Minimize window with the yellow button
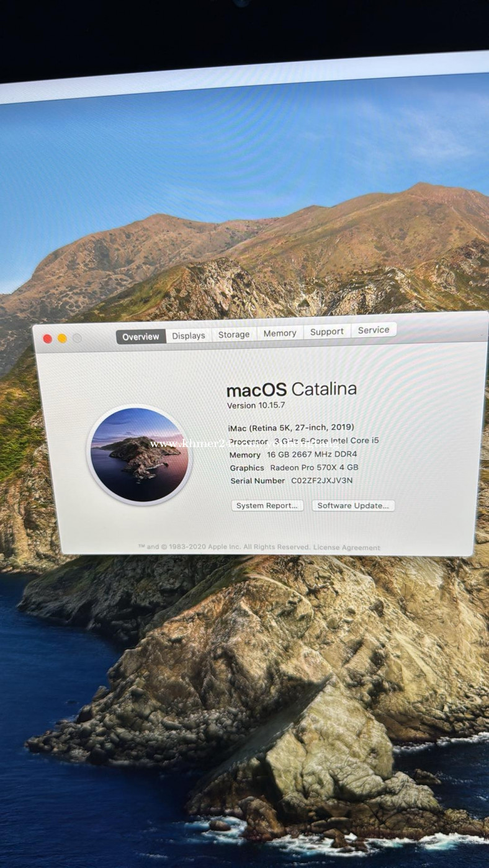This screenshot has width=489, height=868. (62, 338)
